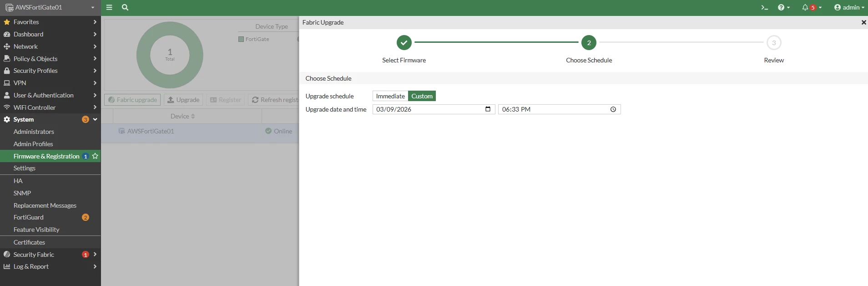Click the Select Firmware step checkmark
Screen dimensions: 868x286
404,43
